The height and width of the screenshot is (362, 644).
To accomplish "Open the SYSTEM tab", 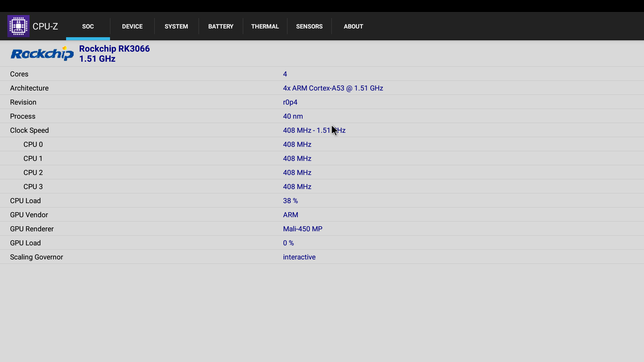I will [x=176, y=26].
